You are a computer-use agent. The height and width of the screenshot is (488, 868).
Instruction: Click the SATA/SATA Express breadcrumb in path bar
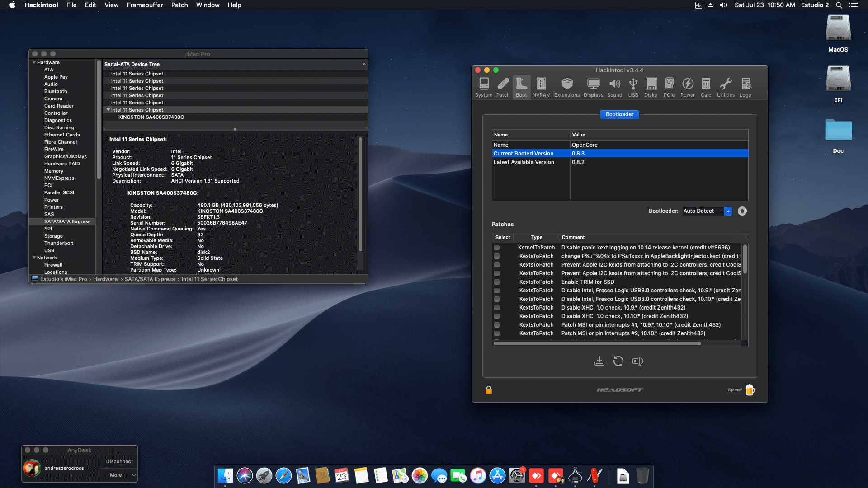pyautogui.click(x=150, y=279)
